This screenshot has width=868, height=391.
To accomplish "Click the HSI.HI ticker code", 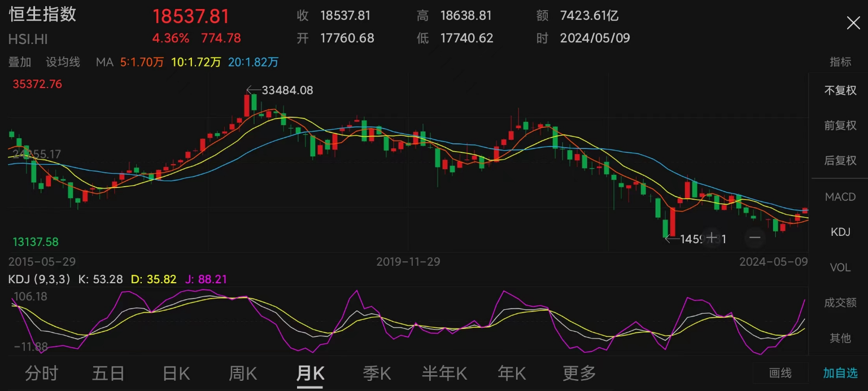I will point(28,39).
